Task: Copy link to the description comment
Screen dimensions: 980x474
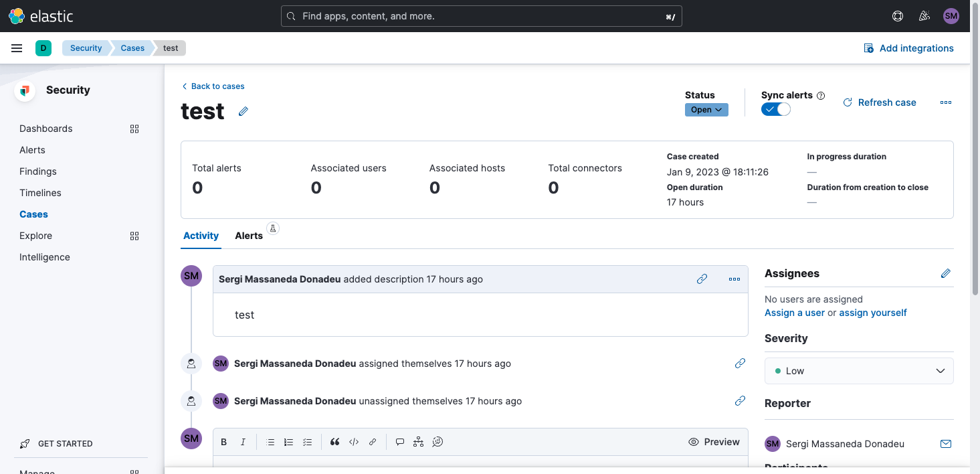Action: 702,279
